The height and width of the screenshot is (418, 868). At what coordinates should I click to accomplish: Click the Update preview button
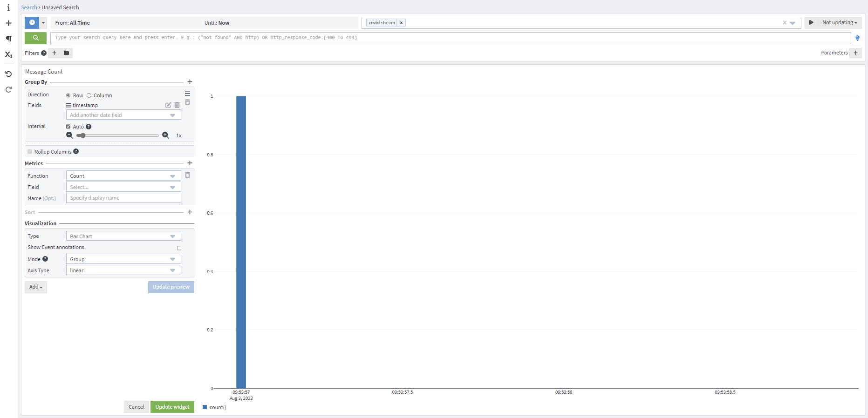click(171, 287)
